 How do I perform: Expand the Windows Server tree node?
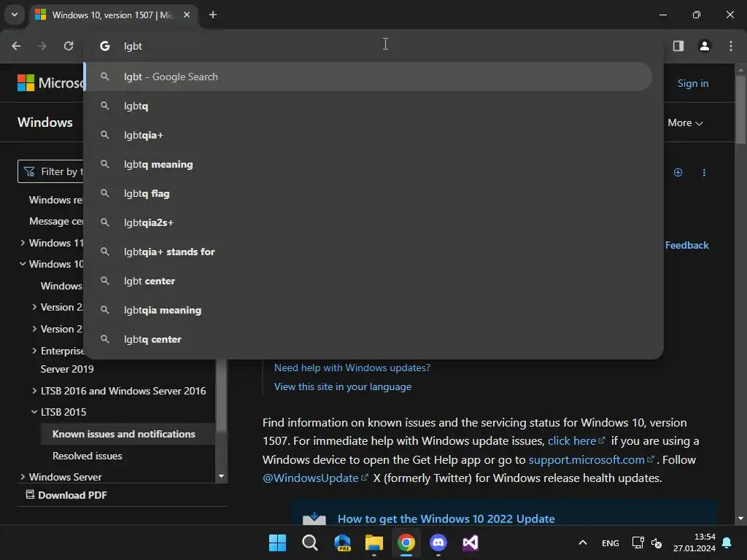tap(23, 477)
